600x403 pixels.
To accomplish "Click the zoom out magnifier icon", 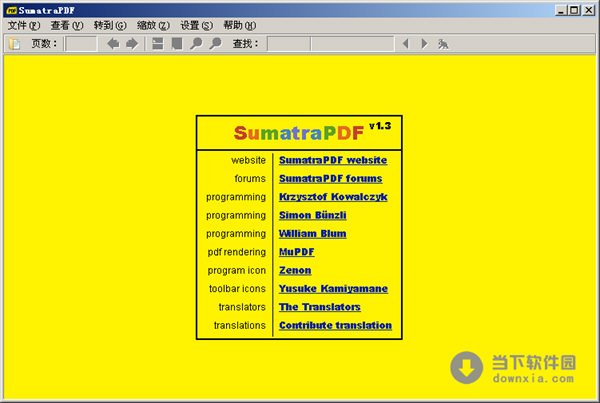I will click(x=196, y=44).
